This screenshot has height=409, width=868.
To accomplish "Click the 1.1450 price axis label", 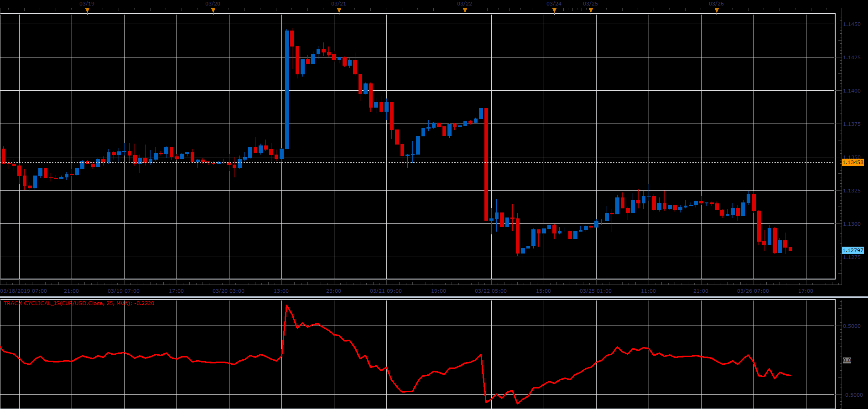I will click(852, 24).
